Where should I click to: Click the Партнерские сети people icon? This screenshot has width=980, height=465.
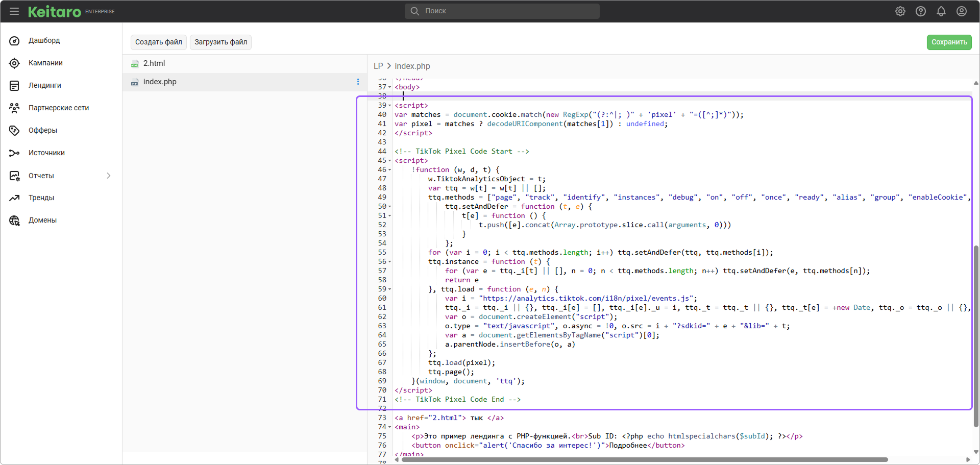[14, 108]
